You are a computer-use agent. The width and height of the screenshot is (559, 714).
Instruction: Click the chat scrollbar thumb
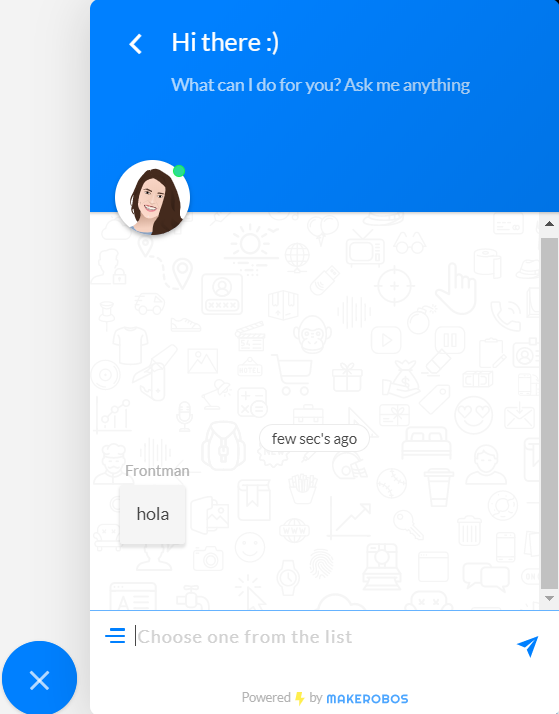(x=549, y=413)
